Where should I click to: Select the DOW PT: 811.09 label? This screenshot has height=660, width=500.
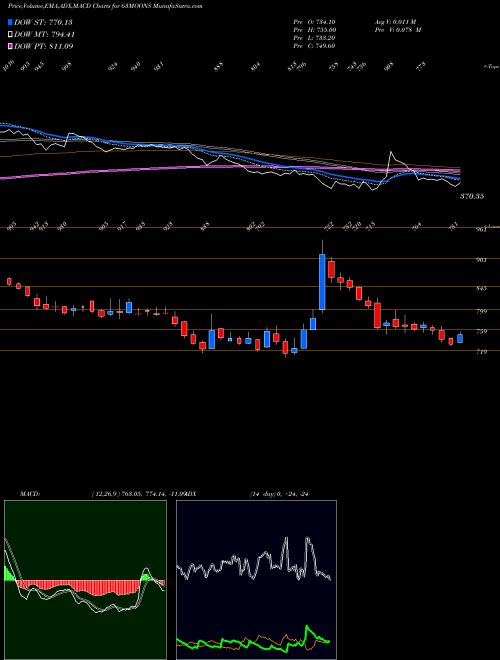click(44, 46)
